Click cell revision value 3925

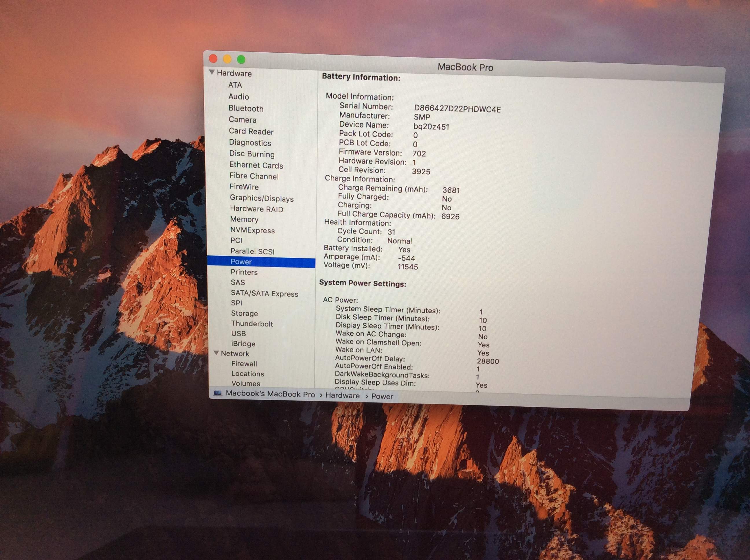coord(421,172)
